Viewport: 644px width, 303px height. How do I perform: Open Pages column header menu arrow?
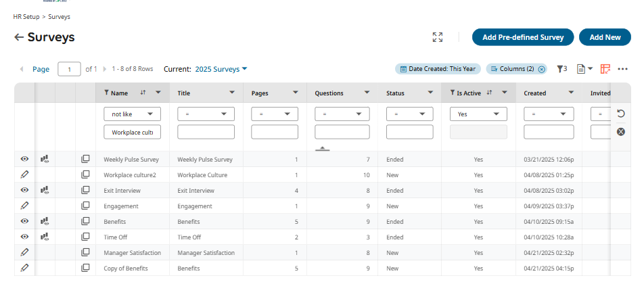pyautogui.click(x=296, y=93)
